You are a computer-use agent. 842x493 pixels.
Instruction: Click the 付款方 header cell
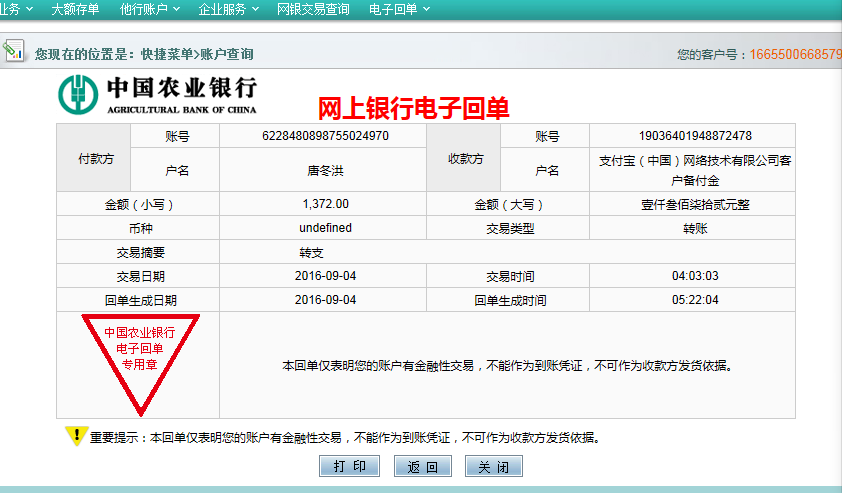pyautogui.click(x=93, y=158)
